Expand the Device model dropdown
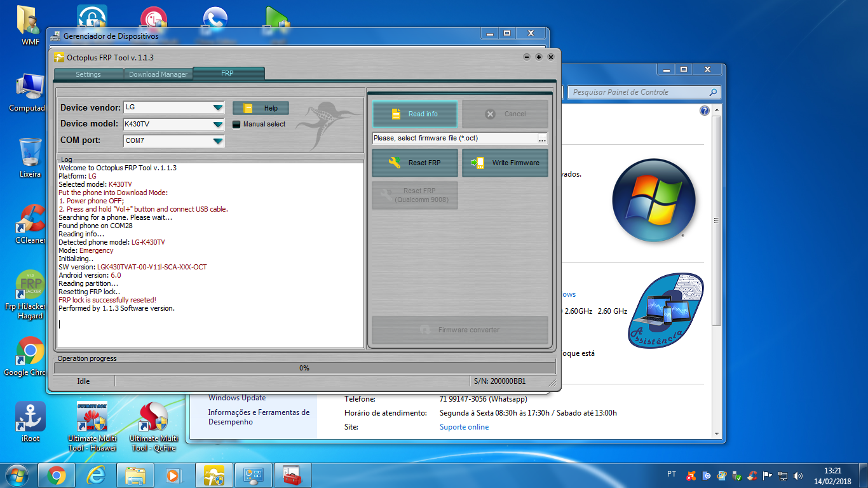 click(218, 124)
